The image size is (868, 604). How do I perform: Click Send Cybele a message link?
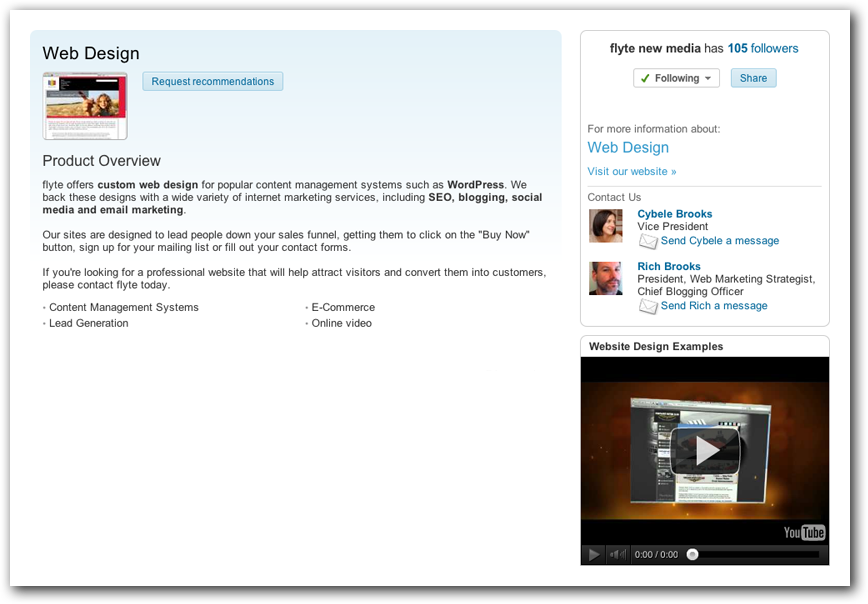tap(720, 241)
